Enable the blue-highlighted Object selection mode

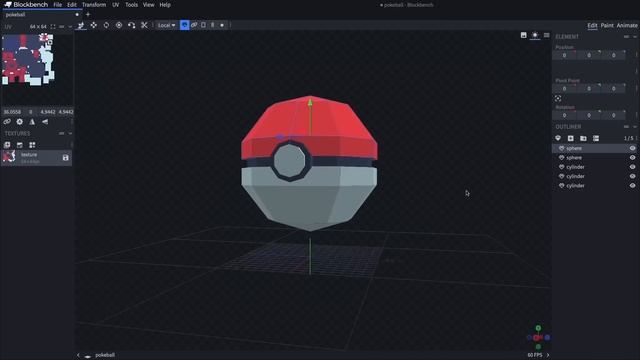[x=184, y=25]
